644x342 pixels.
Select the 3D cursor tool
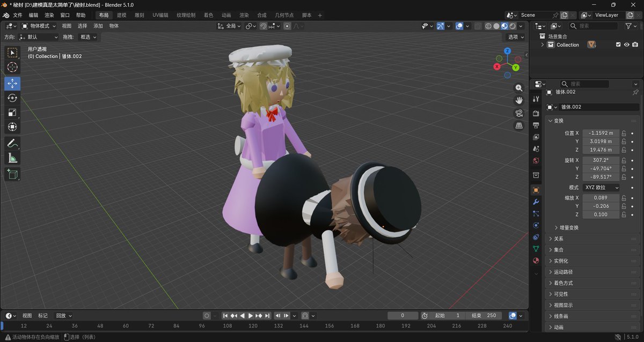(x=12, y=67)
